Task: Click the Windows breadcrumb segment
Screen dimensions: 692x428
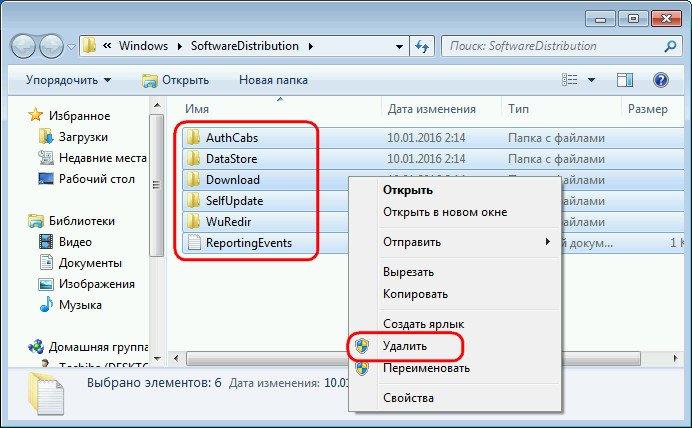Action: (143, 46)
